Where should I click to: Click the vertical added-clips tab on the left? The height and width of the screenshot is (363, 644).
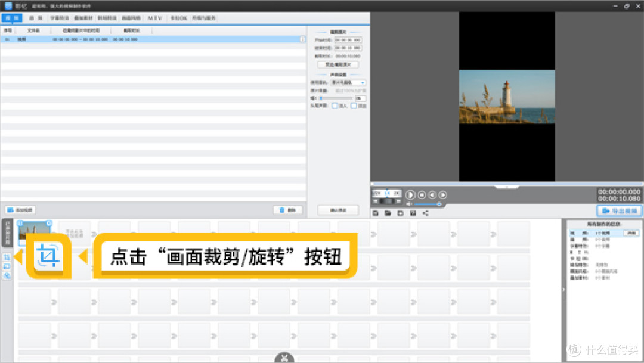click(x=7, y=233)
